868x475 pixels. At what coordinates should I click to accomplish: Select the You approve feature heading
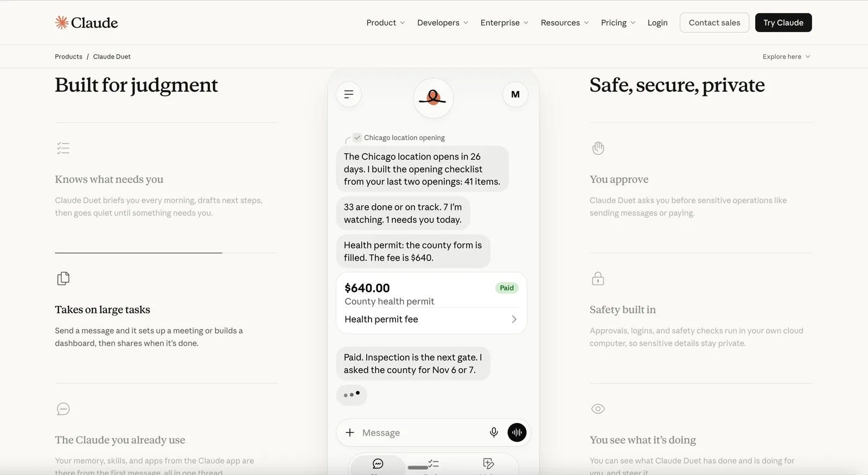(619, 179)
